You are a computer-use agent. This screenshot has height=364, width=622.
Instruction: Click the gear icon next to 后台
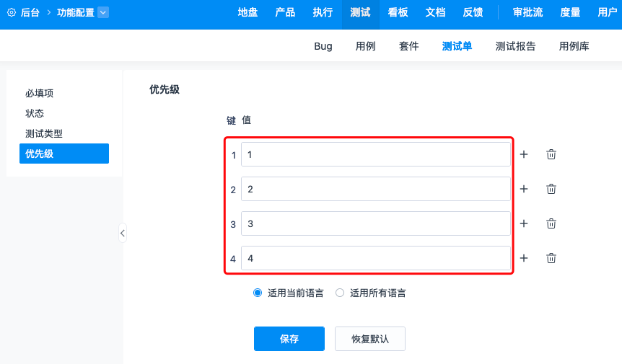pos(12,12)
